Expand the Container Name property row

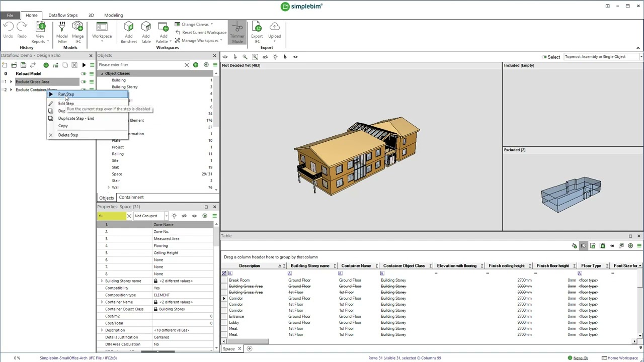[102, 302]
